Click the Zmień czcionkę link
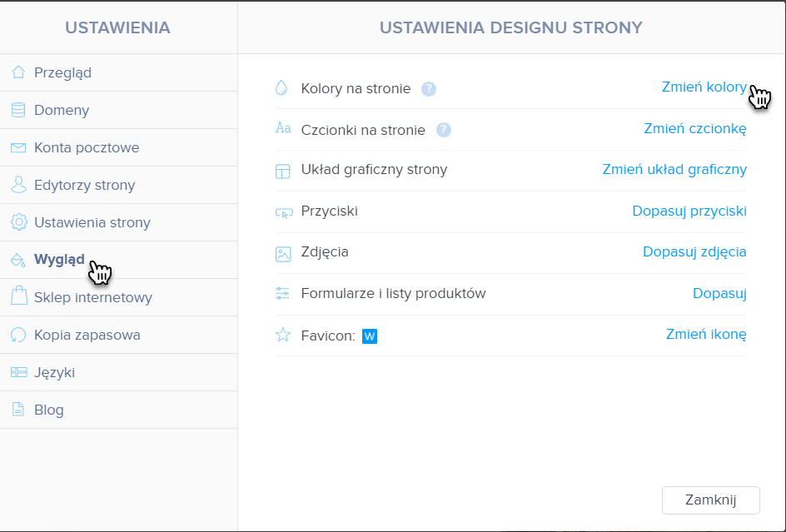 pos(695,128)
